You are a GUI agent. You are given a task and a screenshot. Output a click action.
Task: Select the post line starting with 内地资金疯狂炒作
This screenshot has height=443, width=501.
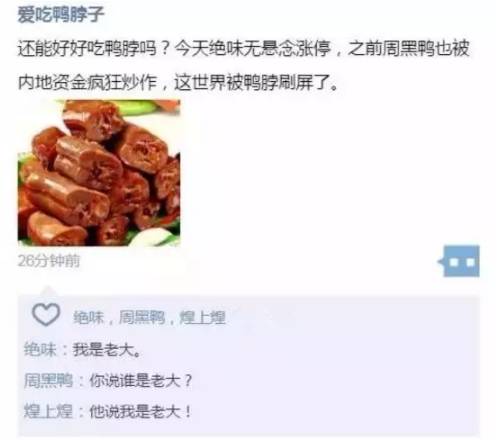coord(178,82)
